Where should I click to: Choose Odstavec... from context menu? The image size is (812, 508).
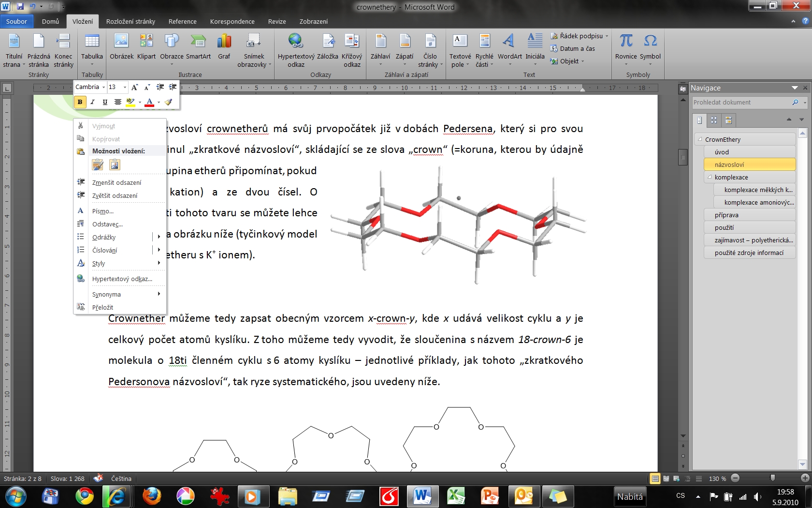pos(120,224)
